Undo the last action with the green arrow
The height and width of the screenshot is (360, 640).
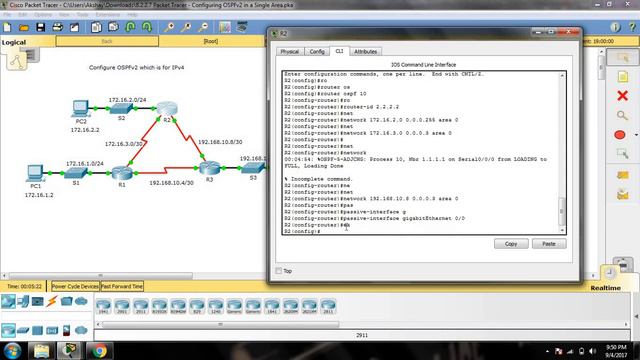click(x=130, y=27)
